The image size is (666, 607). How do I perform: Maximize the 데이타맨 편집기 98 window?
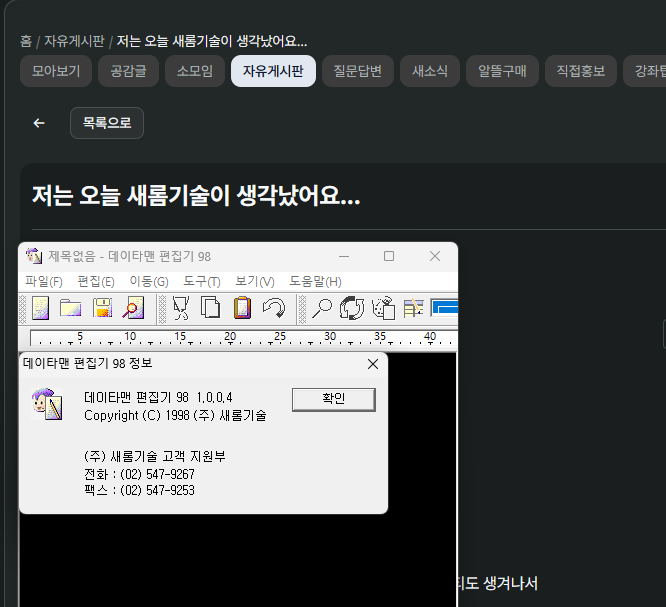(389, 256)
